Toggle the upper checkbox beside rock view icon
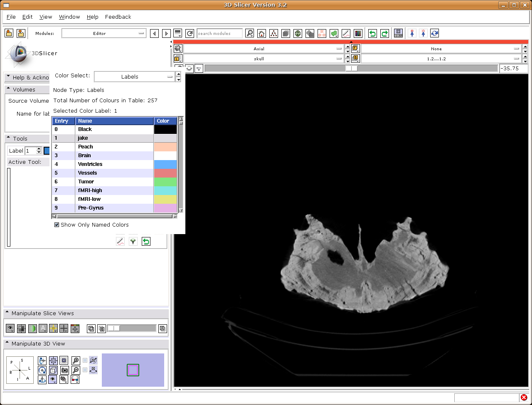The height and width of the screenshot is (405, 532). 85,361
